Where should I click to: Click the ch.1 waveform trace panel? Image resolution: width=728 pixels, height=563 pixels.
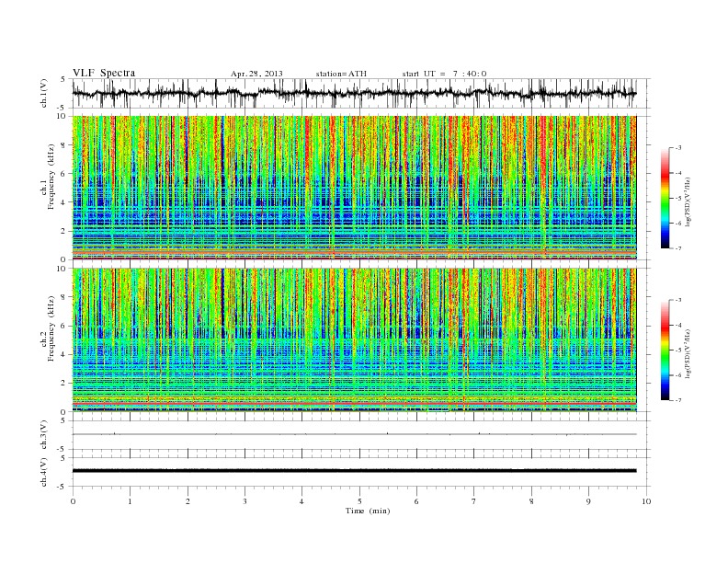[x=360, y=93]
